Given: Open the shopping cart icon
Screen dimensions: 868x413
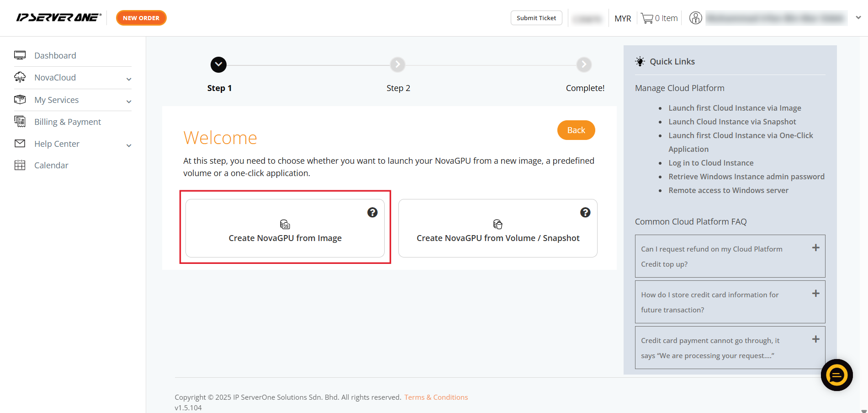Looking at the screenshot, I should coord(647,18).
